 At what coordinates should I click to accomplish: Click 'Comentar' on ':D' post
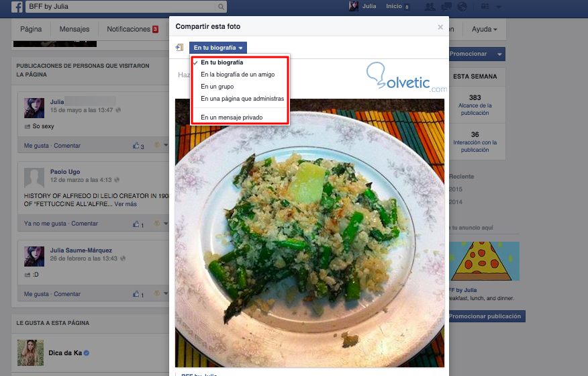[67, 294]
